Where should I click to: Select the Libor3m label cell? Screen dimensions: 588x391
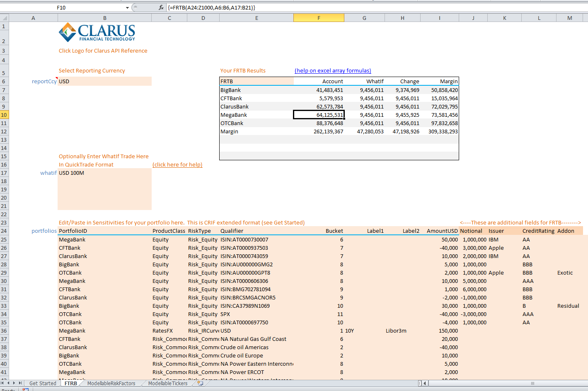pyautogui.click(x=402, y=331)
